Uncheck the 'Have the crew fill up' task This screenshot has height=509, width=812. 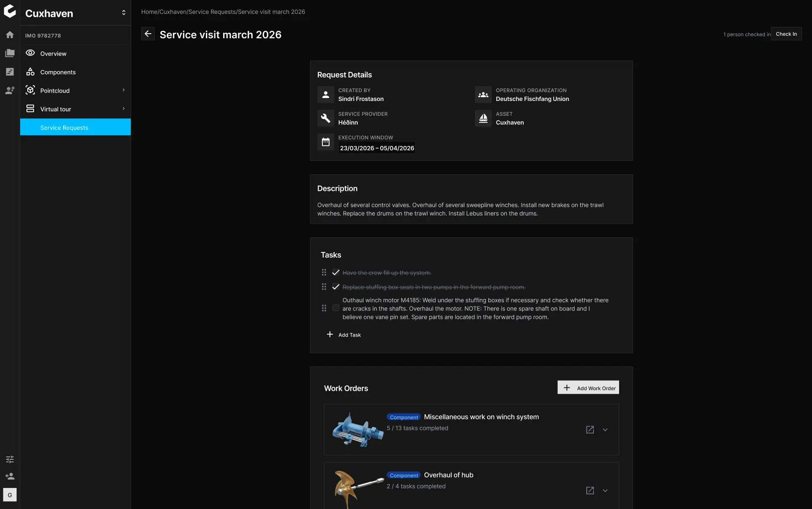coord(335,272)
